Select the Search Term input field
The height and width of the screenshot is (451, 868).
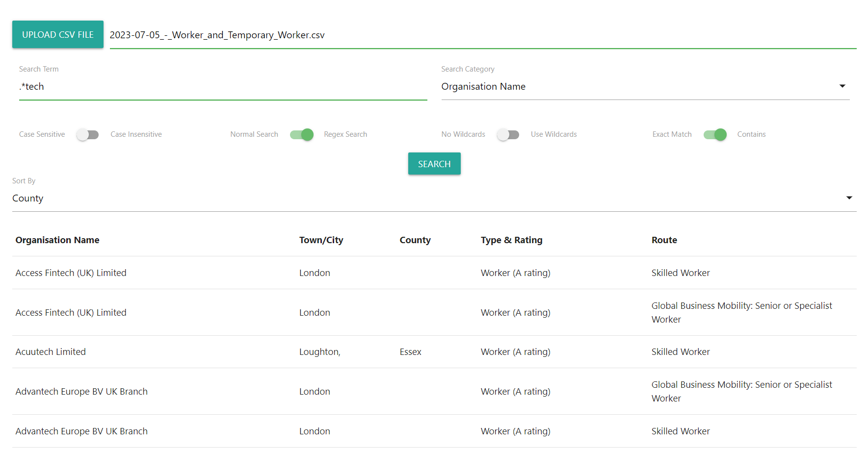pos(222,86)
